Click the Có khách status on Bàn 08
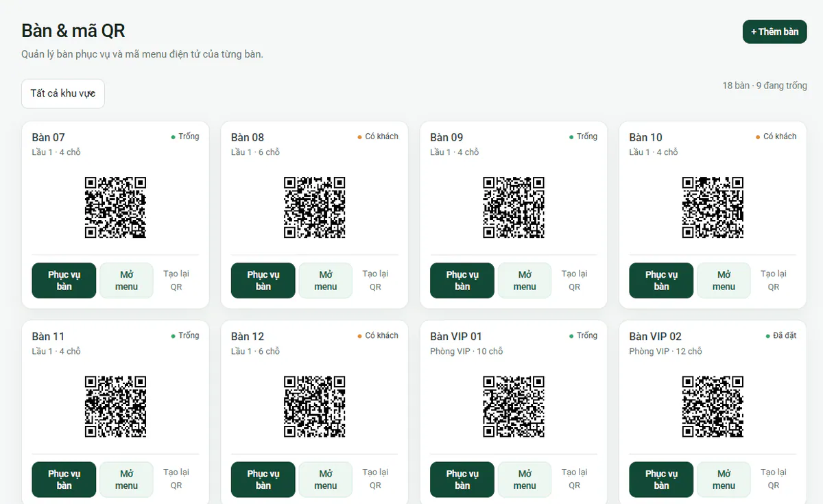 (x=378, y=136)
